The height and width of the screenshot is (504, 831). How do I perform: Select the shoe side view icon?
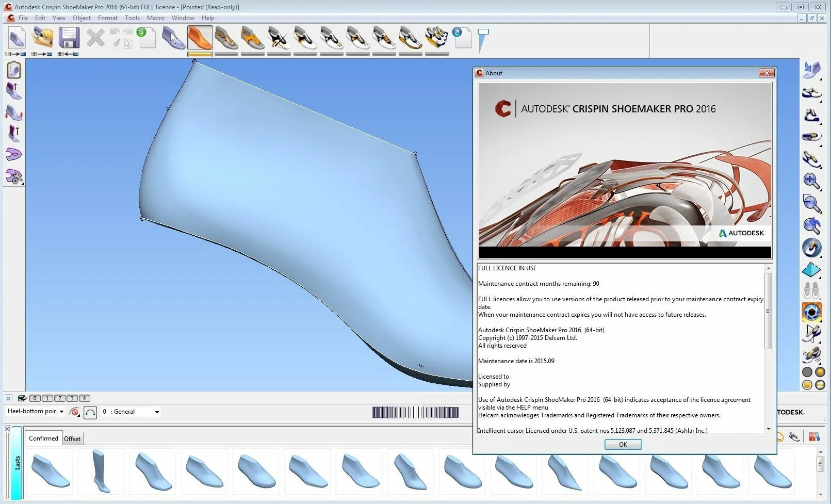click(x=812, y=92)
